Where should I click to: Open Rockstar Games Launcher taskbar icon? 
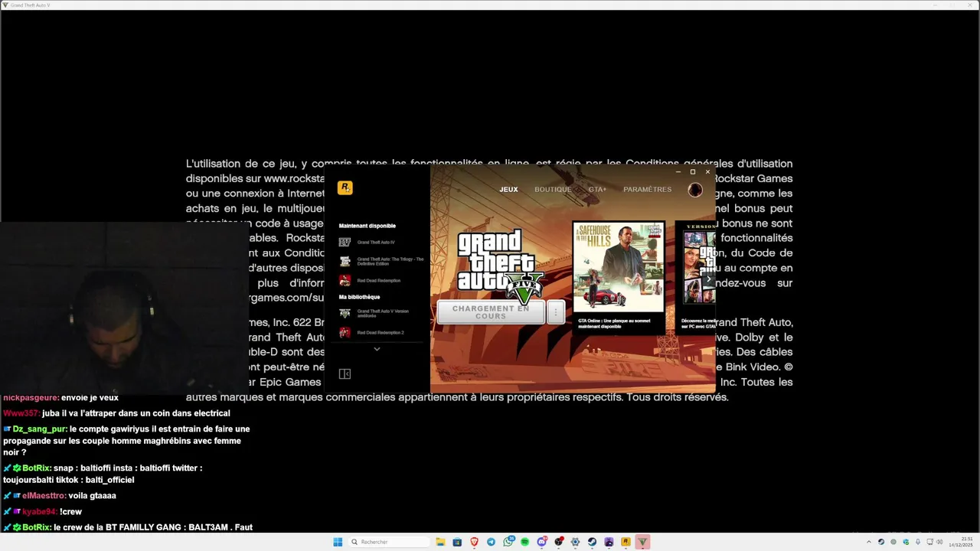tap(626, 542)
